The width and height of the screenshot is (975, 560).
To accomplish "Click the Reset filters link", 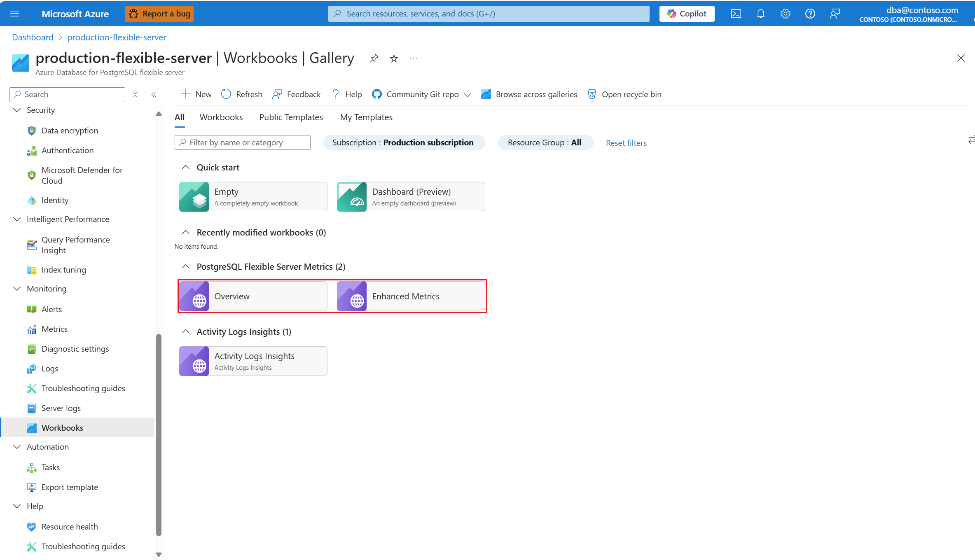I will click(626, 143).
